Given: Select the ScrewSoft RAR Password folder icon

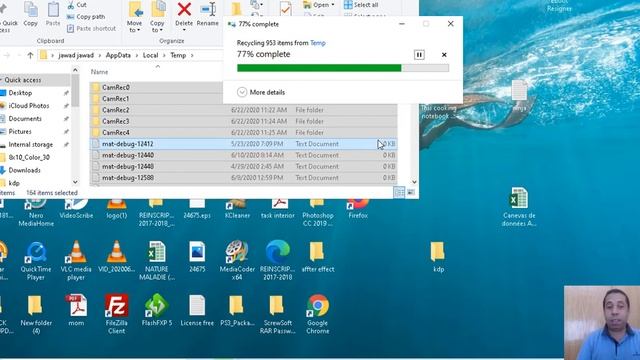Looking at the screenshot, I should coord(277,314).
